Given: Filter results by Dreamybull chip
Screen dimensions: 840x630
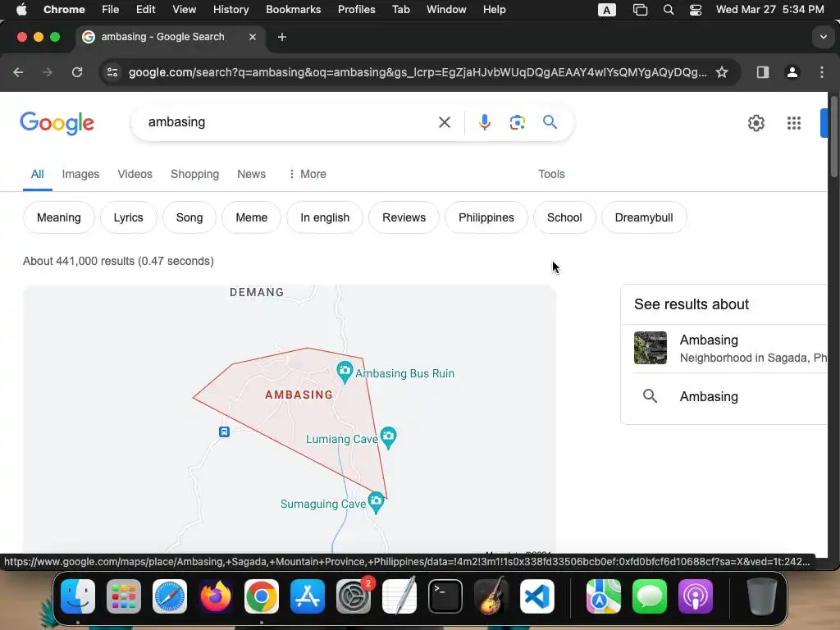Looking at the screenshot, I should pyautogui.click(x=644, y=217).
